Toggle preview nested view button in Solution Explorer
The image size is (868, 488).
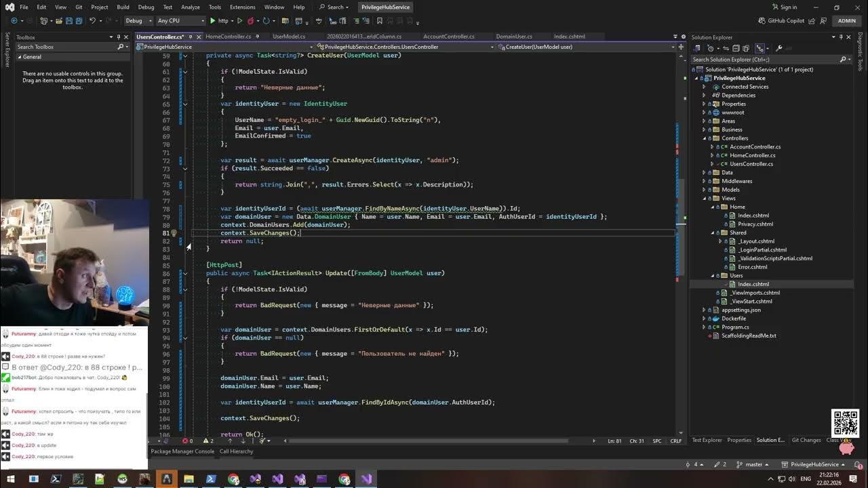(759, 48)
